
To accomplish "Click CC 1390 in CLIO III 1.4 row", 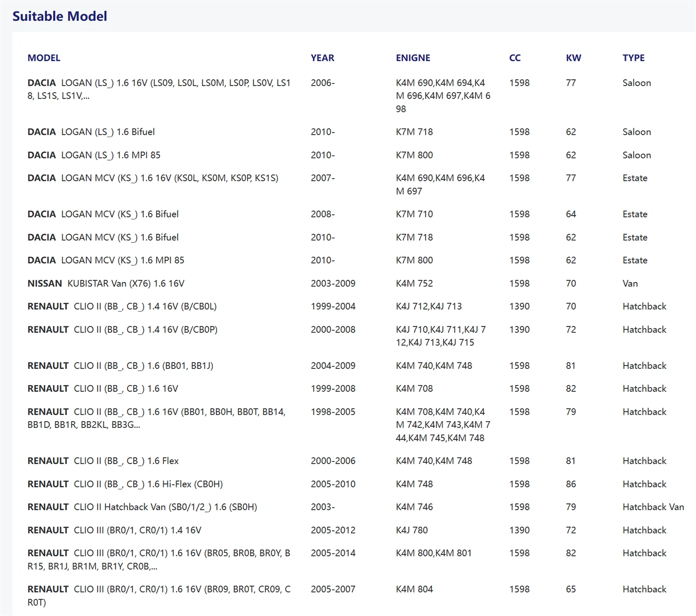I will pos(519,530).
